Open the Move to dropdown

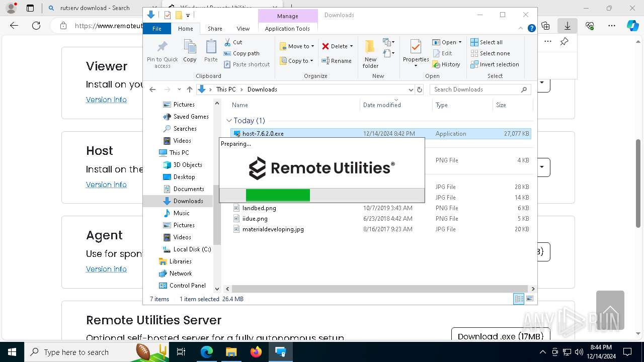click(297, 46)
